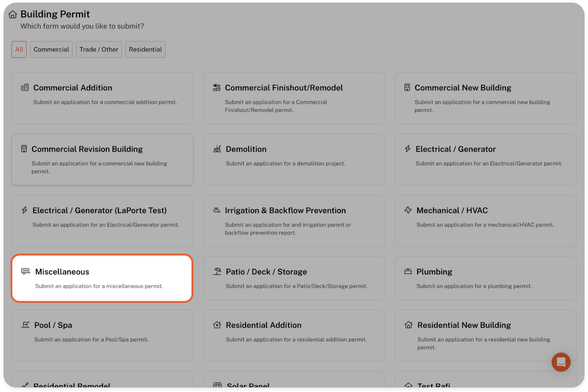This screenshot has height=392, width=588.
Task: Click the Mechanical / HVAC fan icon
Action: pos(408,210)
